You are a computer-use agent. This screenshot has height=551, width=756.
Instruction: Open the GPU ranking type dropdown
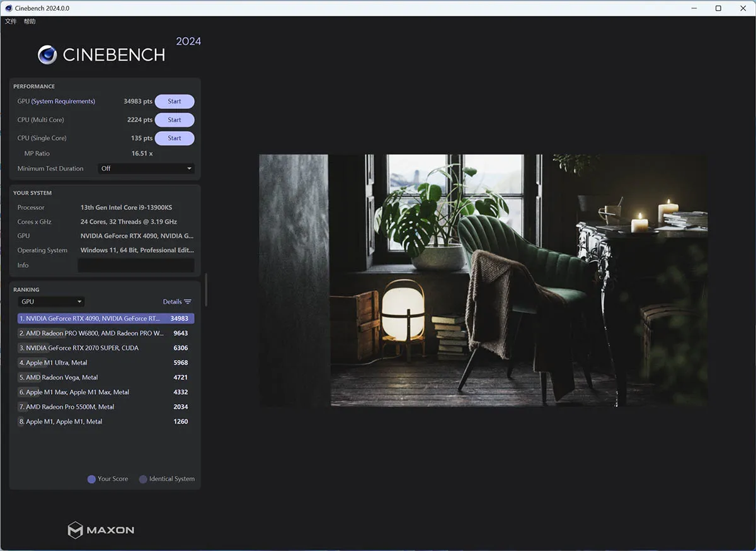pyautogui.click(x=51, y=302)
